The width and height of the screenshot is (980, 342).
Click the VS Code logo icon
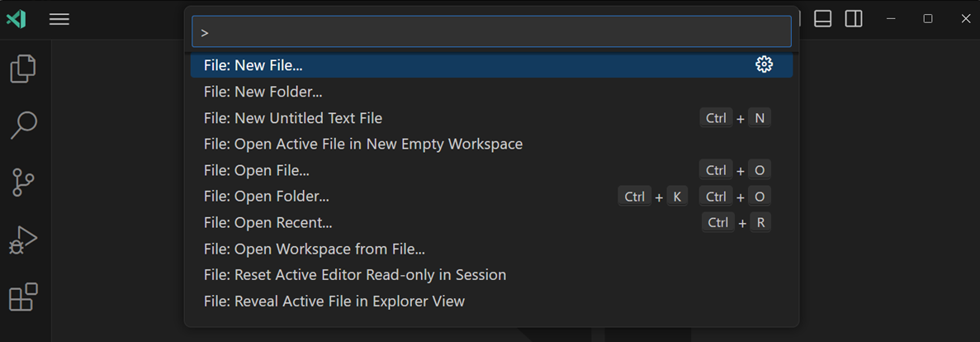coord(16,19)
